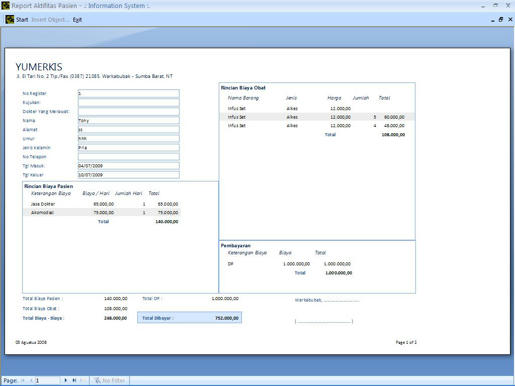Click the No Telepon field
Image resolution: width=515 pixels, height=386 pixels.
[128, 156]
